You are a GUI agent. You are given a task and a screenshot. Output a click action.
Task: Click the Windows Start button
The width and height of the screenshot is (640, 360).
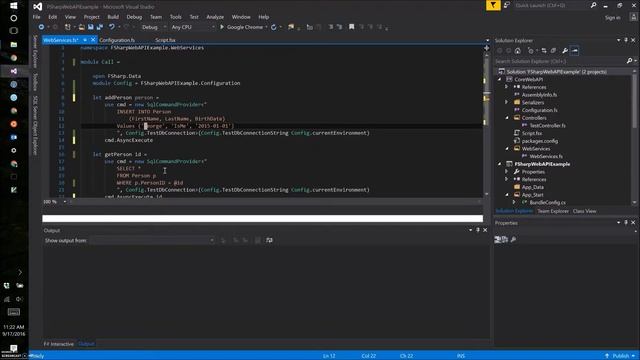click(x=13, y=6)
